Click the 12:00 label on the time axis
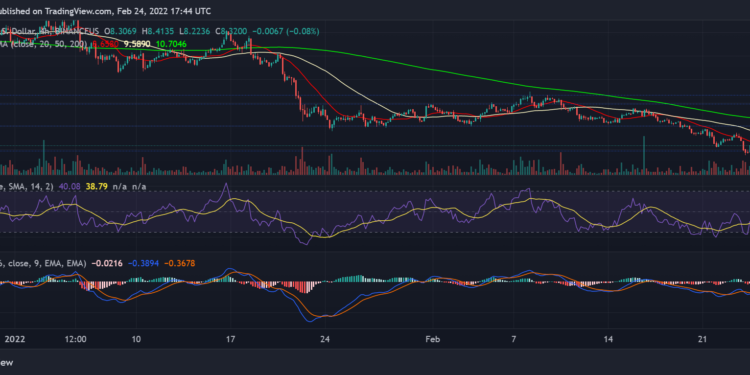Screen dimensions: 750x375 [76, 339]
